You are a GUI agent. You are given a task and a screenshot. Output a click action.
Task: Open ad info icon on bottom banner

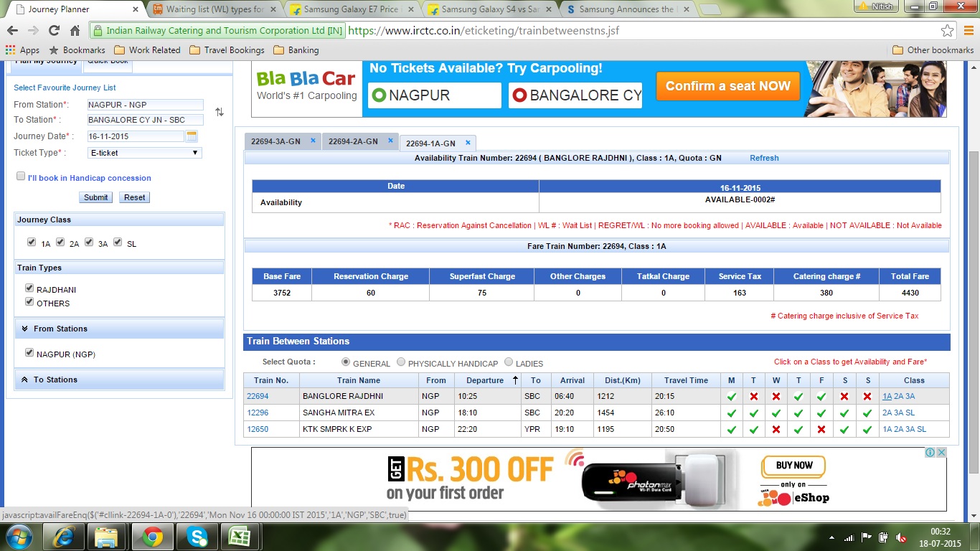(930, 453)
